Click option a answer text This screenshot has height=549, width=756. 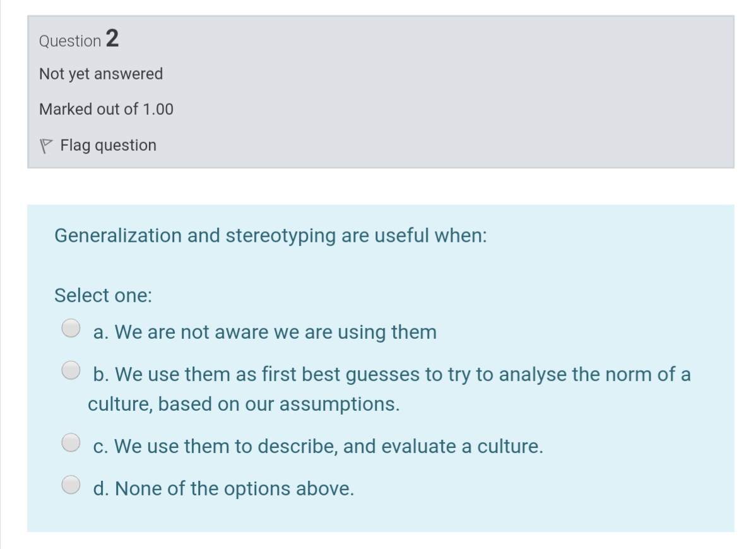[265, 332]
